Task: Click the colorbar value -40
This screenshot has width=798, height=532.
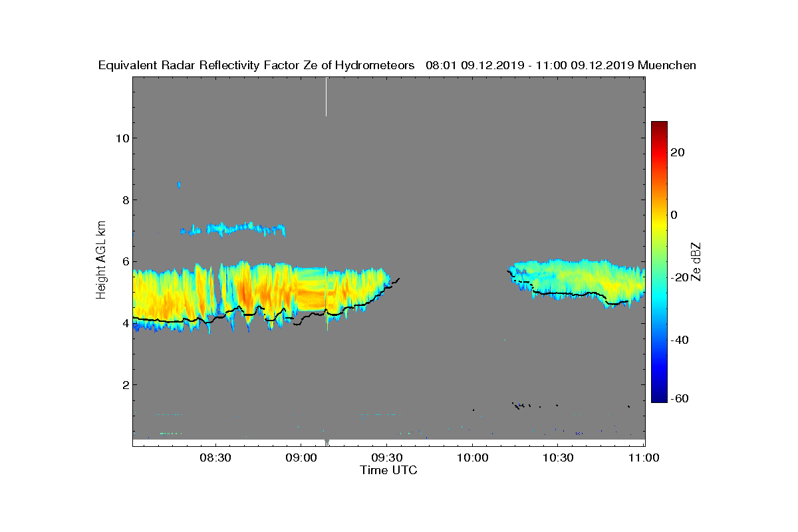Action: coord(680,340)
